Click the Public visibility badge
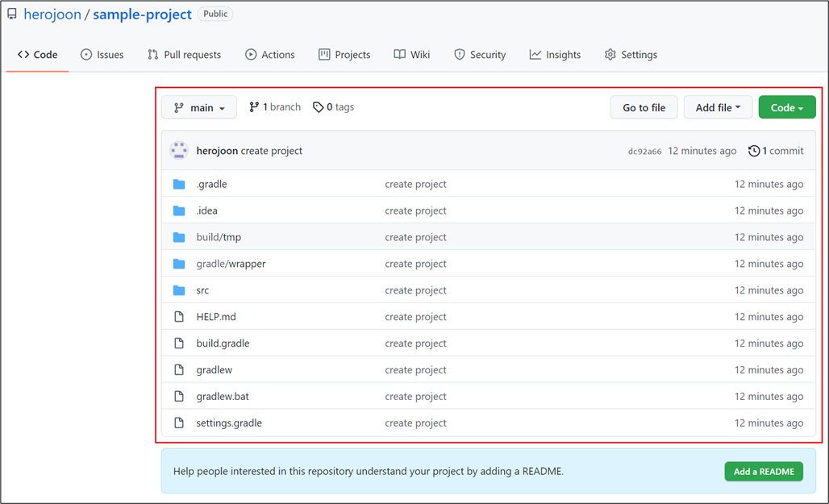This screenshot has height=504, width=829. (x=215, y=14)
